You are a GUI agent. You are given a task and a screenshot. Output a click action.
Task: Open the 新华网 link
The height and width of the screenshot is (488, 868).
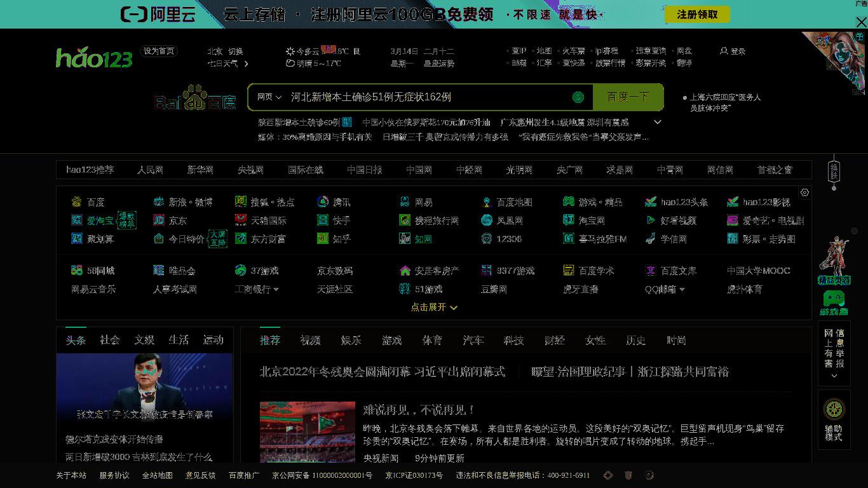(x=200, y=170)
